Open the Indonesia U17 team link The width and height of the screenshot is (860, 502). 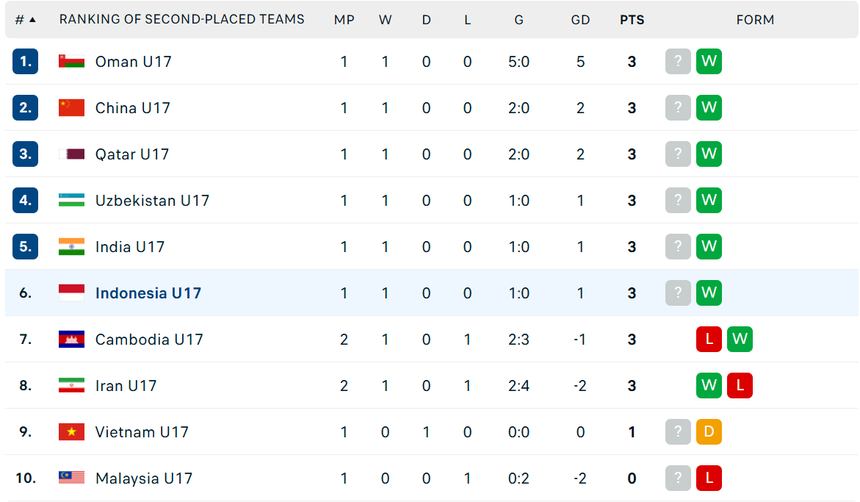click(148, 293)
